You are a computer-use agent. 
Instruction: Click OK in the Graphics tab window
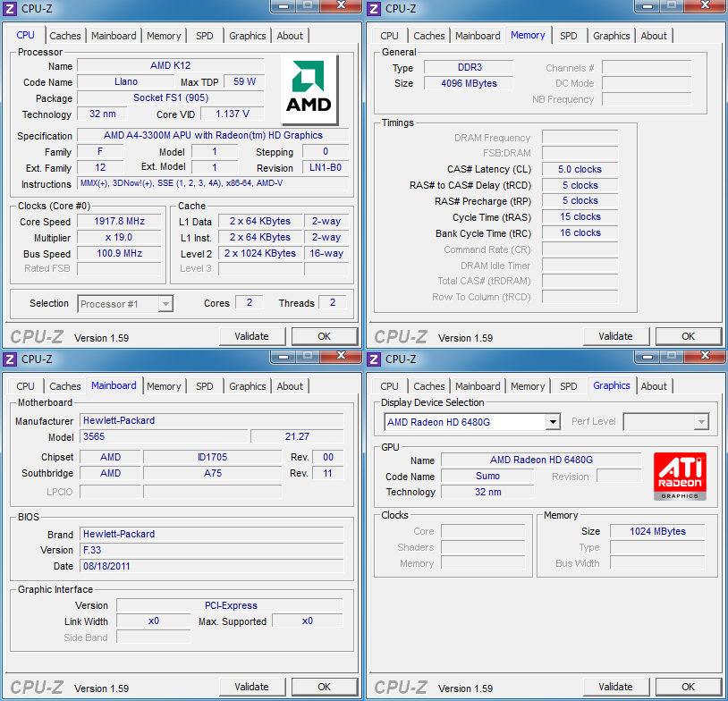tap(689, 687)
